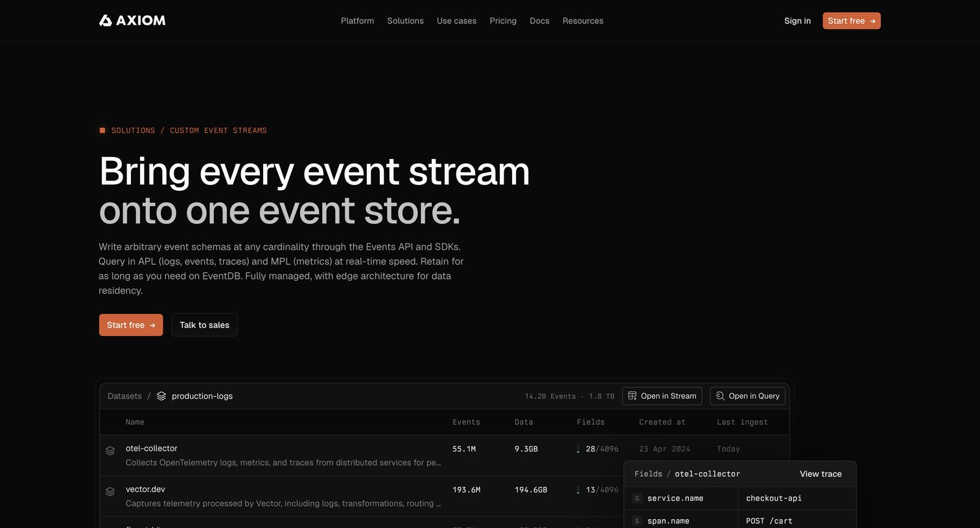Select the vector.dev dataset name

[145, 489]
